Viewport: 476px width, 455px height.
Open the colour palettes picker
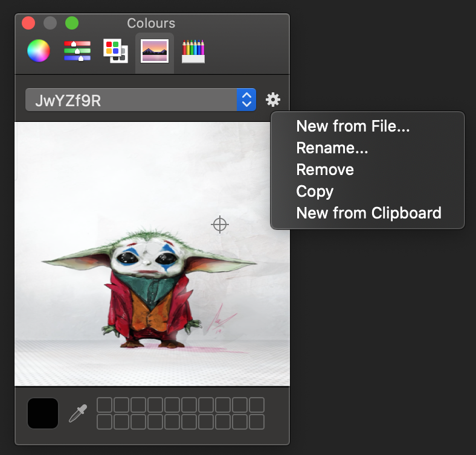115,51
